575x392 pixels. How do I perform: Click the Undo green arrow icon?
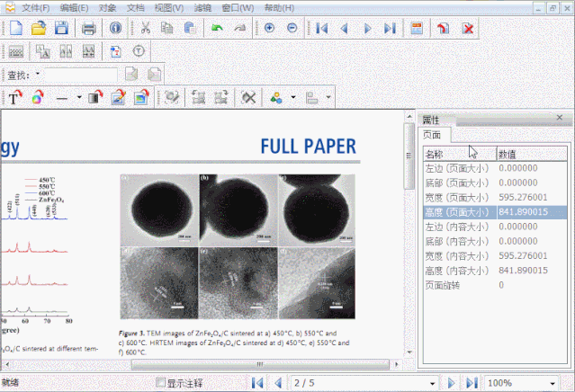(x=217, y=28)
